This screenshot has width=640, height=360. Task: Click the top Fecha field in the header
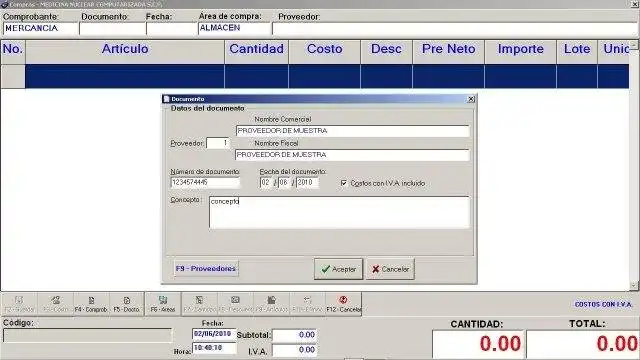pos(171,29)
